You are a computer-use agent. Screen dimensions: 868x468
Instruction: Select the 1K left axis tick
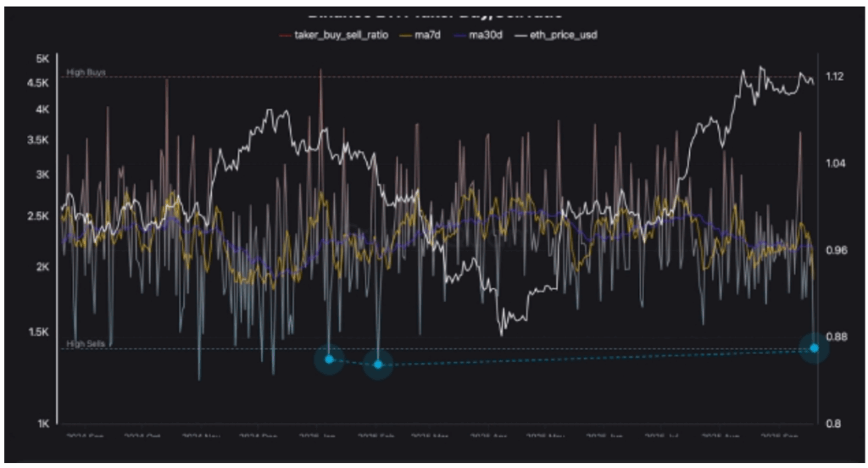tap(43, 424)
